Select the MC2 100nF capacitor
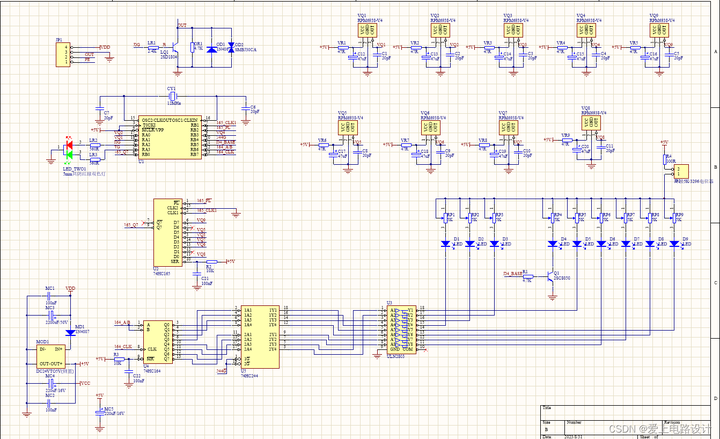 click(x=50, y=404)
